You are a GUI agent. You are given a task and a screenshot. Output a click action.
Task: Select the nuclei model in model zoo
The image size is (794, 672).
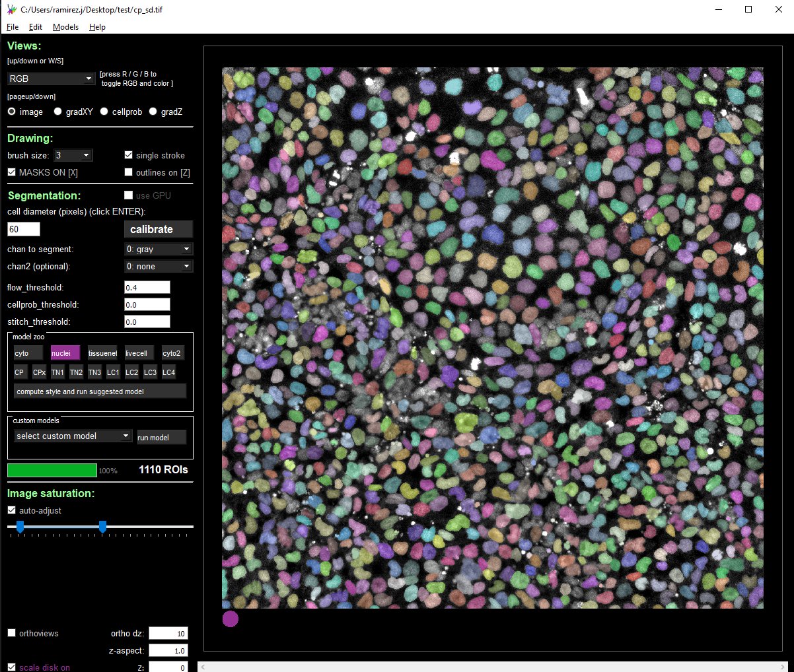click(64, 353)
